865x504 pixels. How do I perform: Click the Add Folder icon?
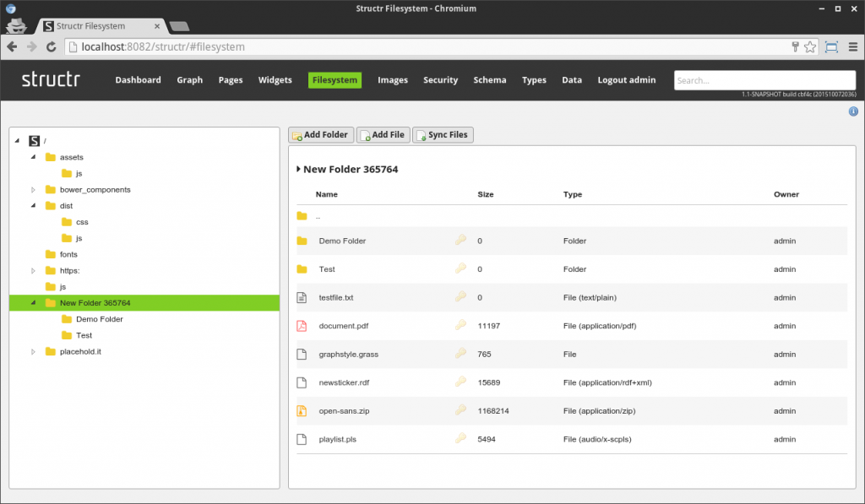[x=296, y=134]
